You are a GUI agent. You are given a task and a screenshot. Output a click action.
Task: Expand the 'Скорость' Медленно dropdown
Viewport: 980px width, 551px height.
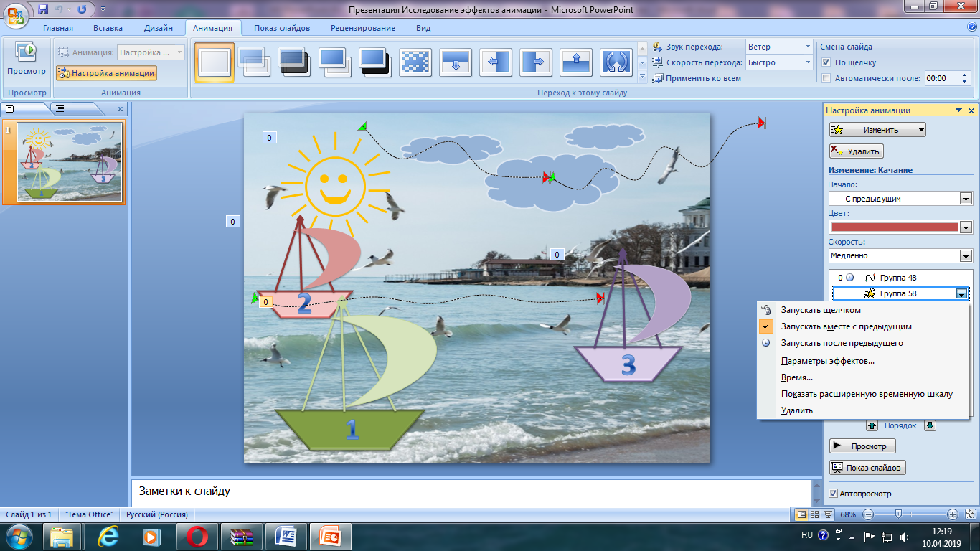(966, 255)
